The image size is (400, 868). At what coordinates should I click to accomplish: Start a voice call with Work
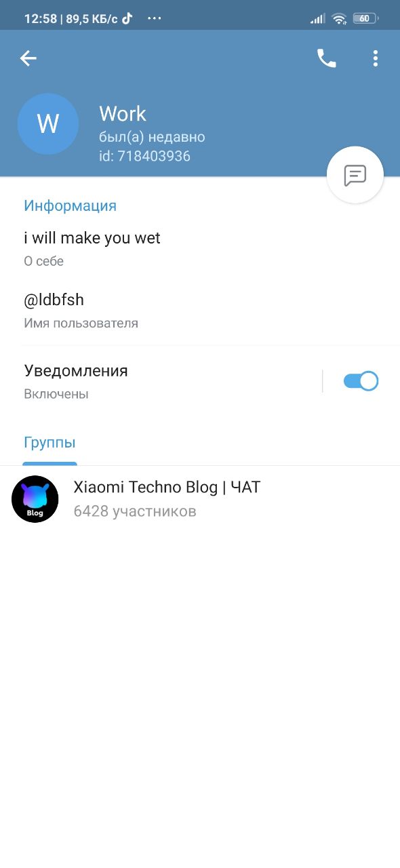coord(327,58)
